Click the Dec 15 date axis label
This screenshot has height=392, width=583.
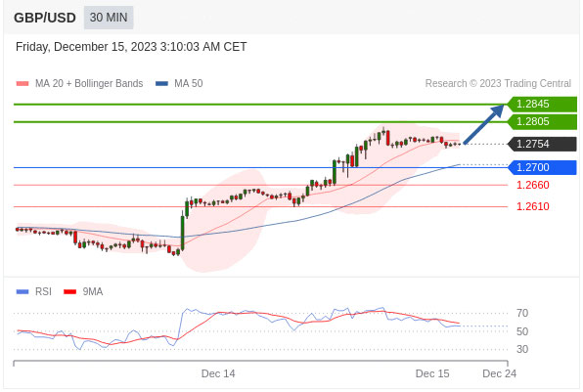pos(432,373)
